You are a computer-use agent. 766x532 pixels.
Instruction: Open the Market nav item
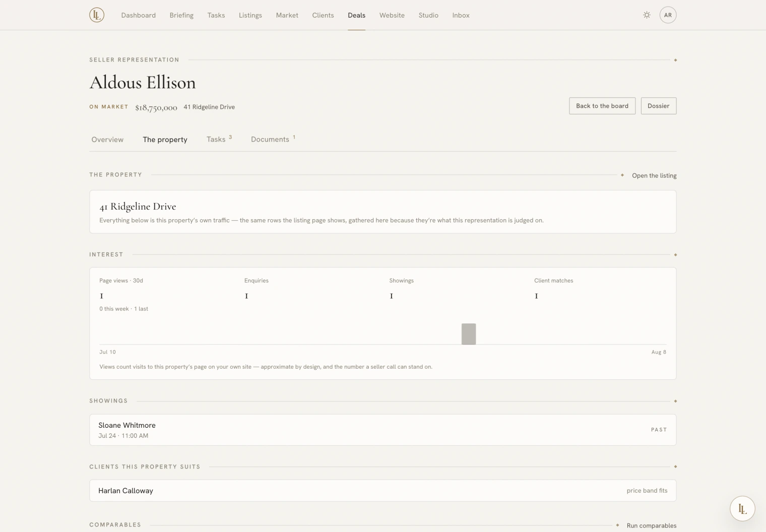[x=287, y=15]
